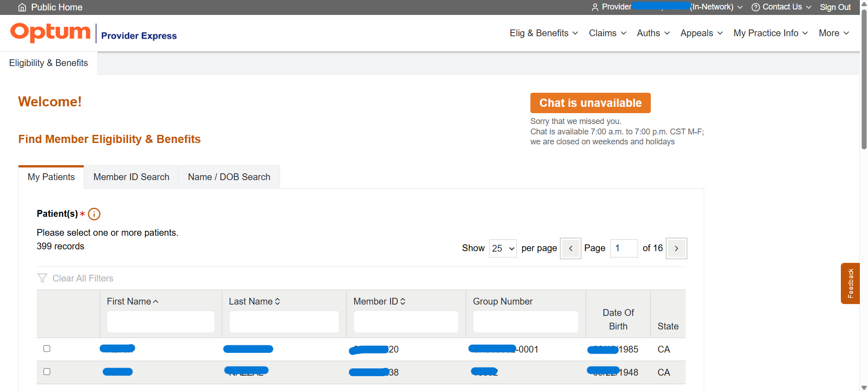The height and width of the screenshot is (391, 868).
Task: Click the Group Number column header
Action: coord(503,301)
